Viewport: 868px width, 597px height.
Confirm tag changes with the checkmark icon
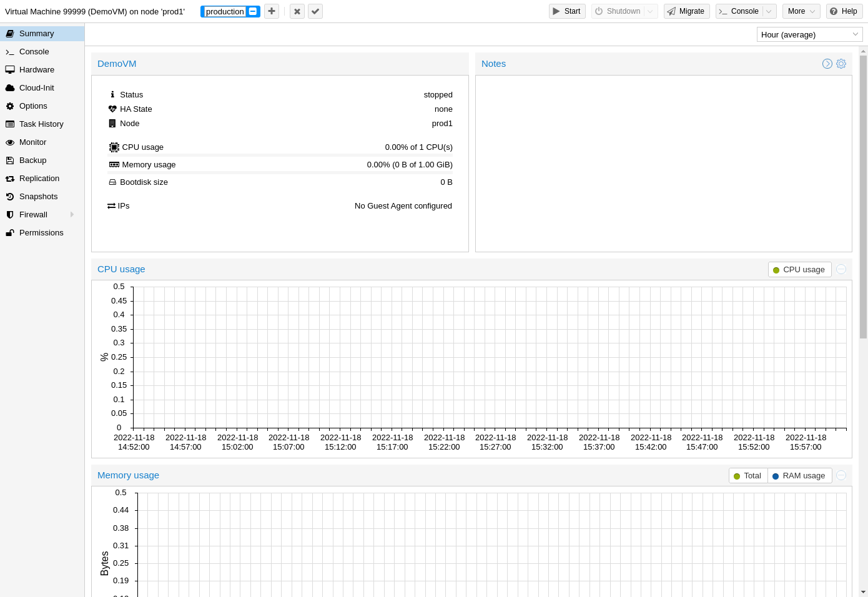coord(315,11)
